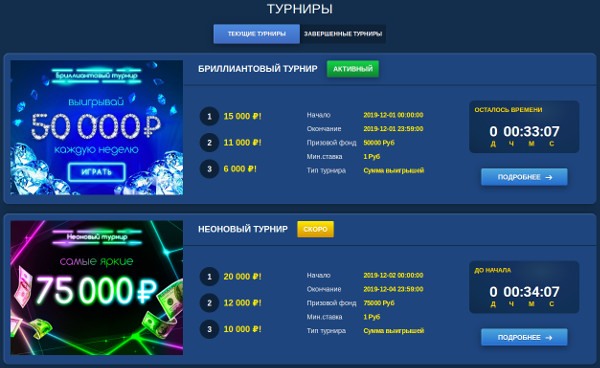The height and width of the screenshot is (368, 600).
Task: Open the Завершенные турниры tab
Action: click(343, 34)
